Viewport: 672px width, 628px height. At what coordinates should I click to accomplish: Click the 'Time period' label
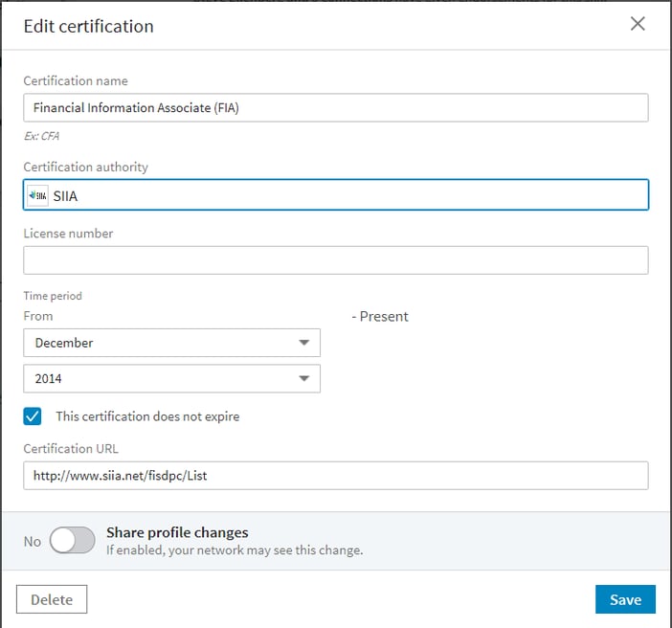53,296
